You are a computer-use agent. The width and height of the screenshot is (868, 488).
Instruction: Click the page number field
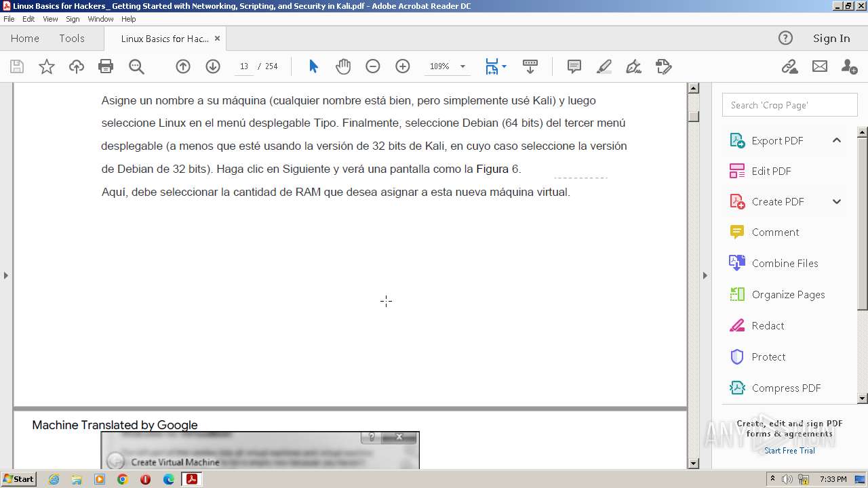coord(244,66)
